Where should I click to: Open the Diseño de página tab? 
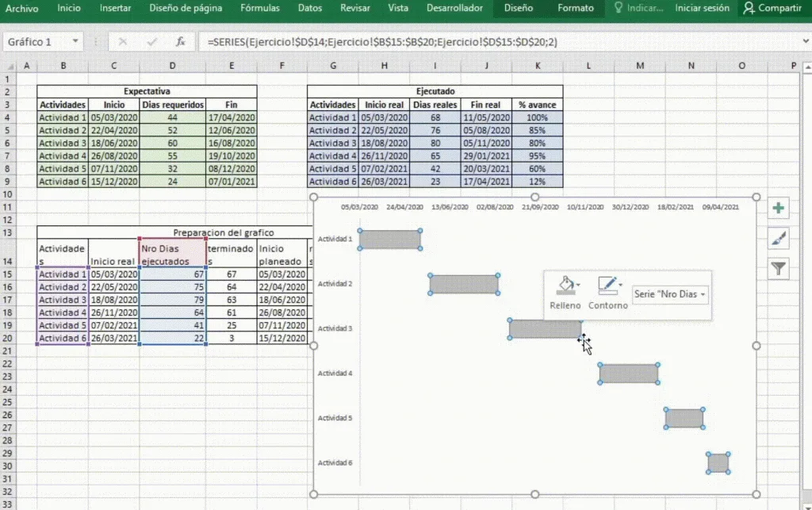[x=186, y=8]
